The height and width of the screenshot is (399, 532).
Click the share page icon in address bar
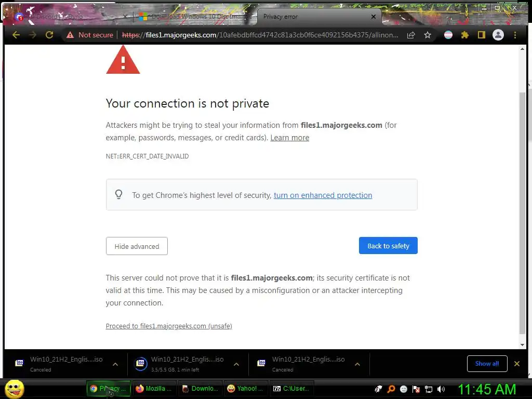[411, 35]
